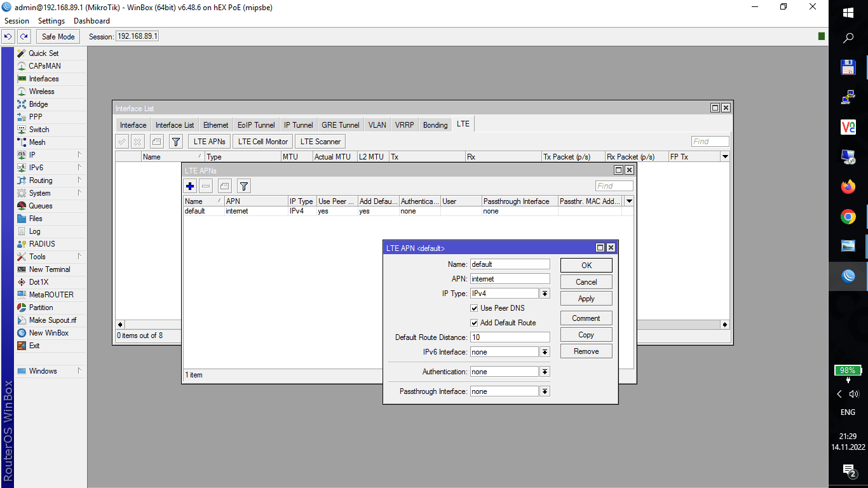Expand the Authentication dropdown
Image resolution: width=868 pixels, height=488 pixels.
click(545, 372)
